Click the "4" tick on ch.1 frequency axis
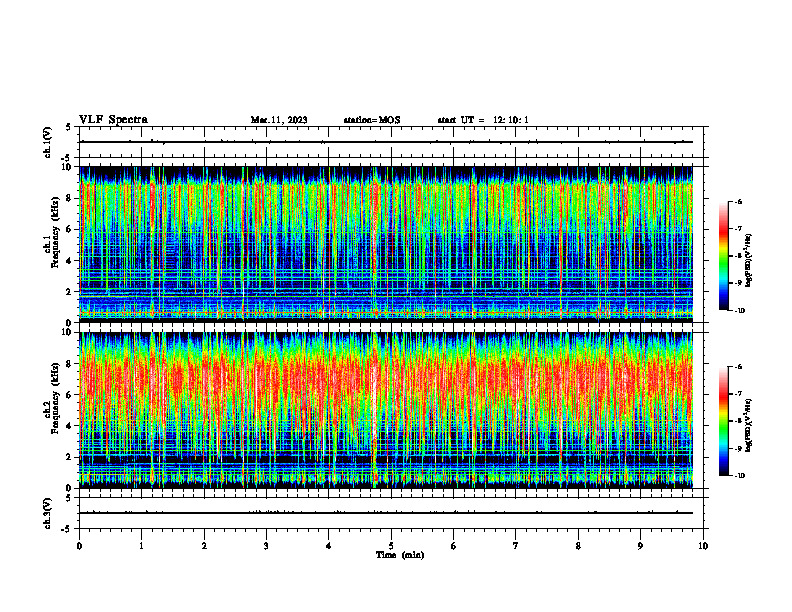This screenshot has height=612, width=792. 70,261
